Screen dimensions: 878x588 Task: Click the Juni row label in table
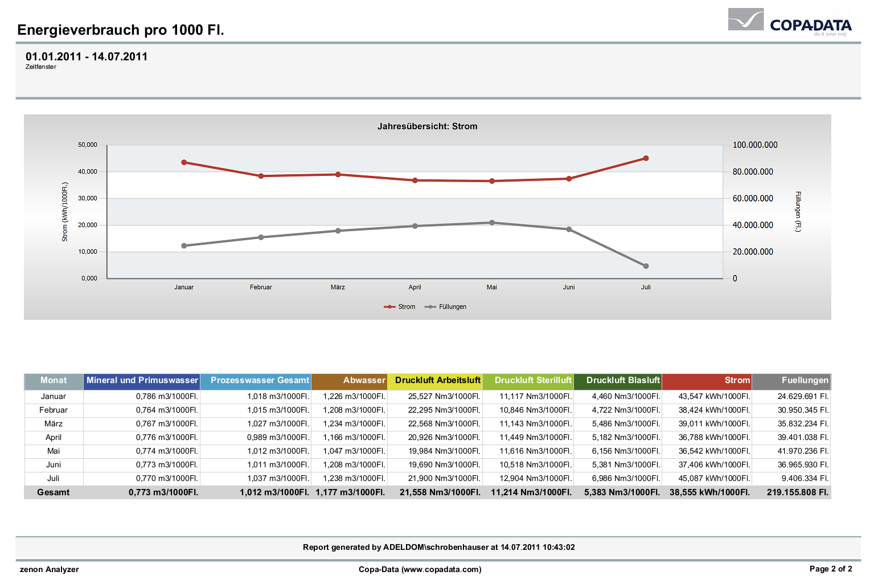click(x=54, y=465)
